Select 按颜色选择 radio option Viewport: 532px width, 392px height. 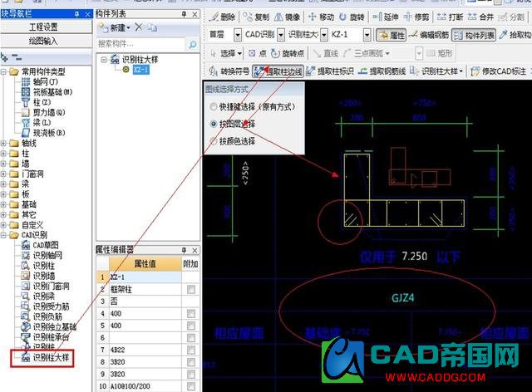tap(213, 141)
